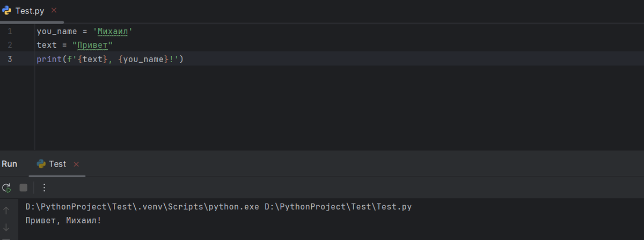Click the Rerun 'Test' icon
644x240 pixels.
(x=7, y=187)
